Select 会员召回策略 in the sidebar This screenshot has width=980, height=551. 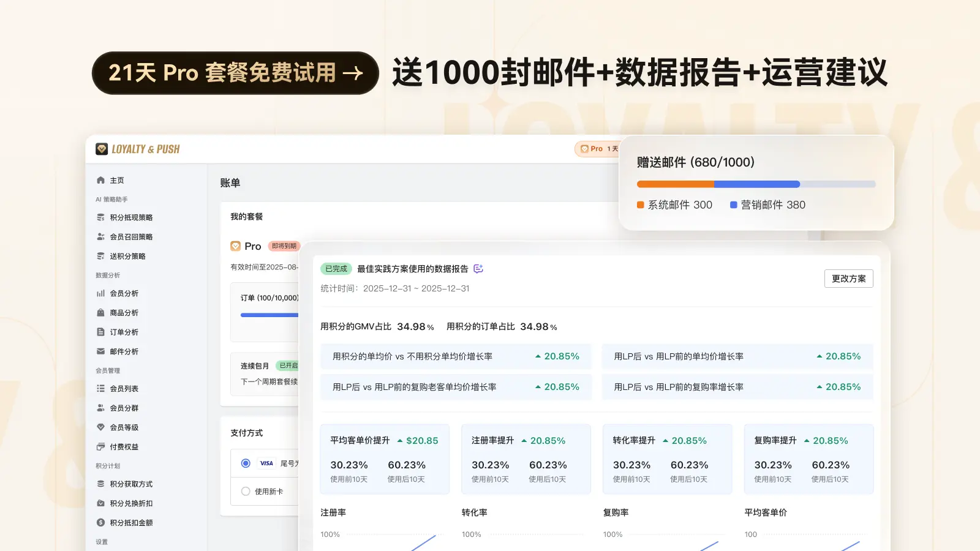[126, 236]
